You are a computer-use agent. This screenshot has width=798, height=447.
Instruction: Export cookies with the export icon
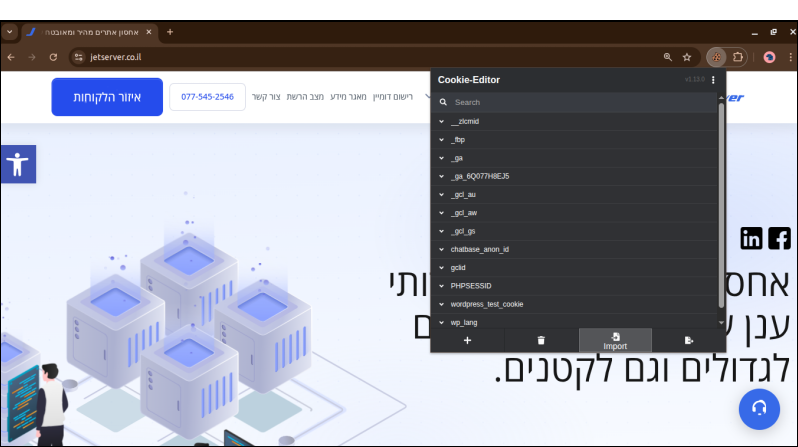689,340
